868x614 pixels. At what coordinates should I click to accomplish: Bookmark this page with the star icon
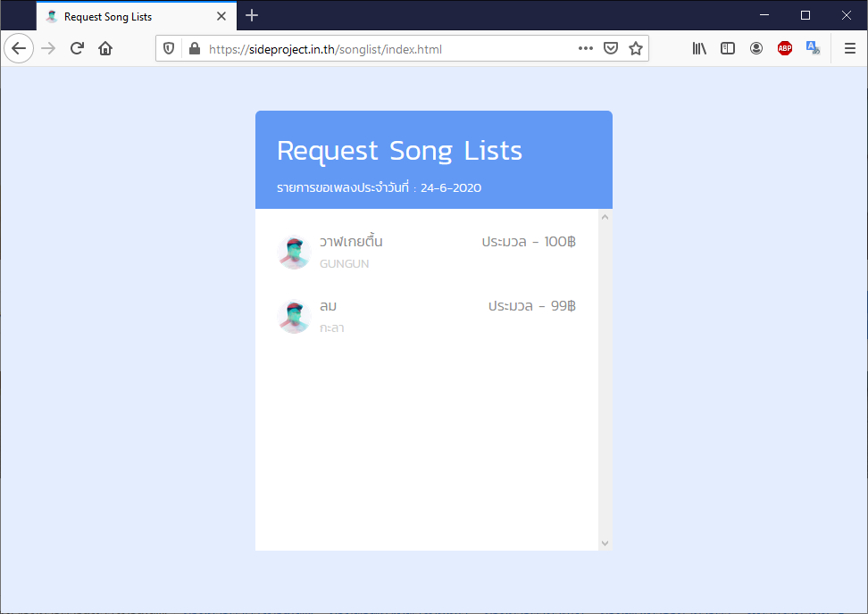(636, 48)
